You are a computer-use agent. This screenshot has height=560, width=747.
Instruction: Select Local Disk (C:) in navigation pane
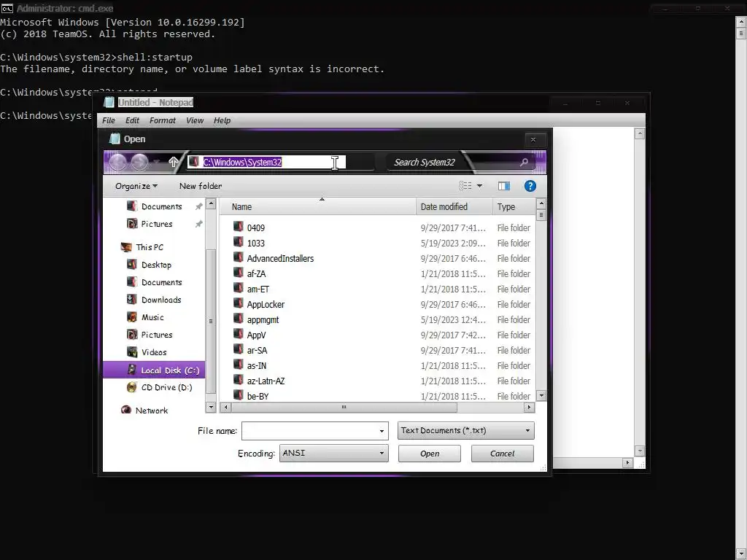154,370
